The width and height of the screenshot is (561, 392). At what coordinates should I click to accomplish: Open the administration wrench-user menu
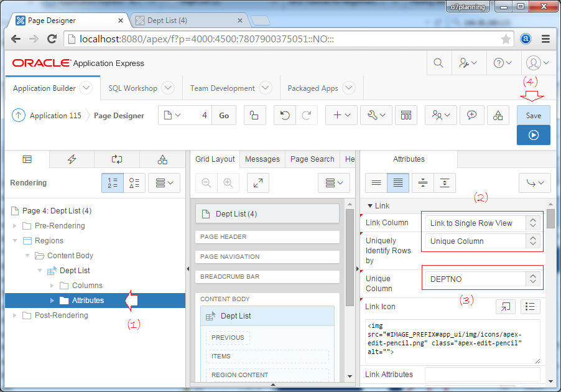click(x=468, y=63)
